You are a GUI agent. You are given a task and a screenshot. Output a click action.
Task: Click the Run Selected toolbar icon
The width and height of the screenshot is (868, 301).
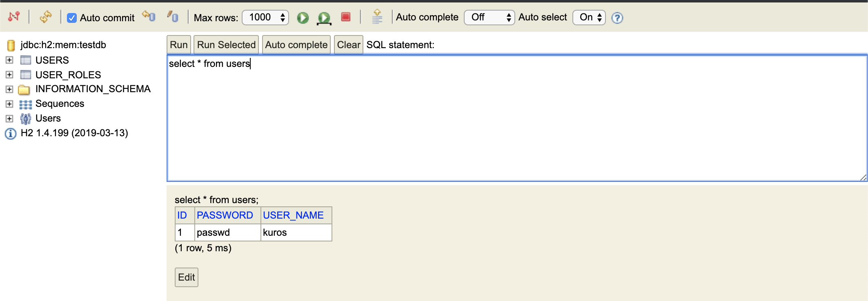tap(324, 18)
